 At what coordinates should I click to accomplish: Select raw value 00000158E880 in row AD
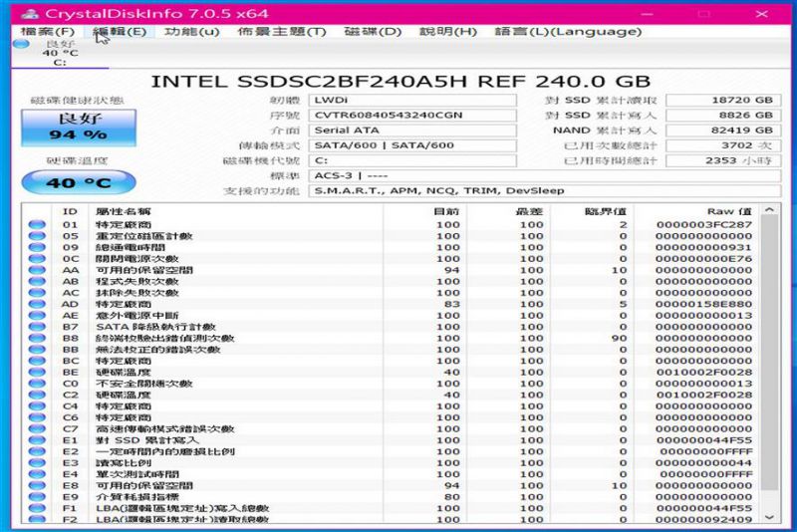703,304
